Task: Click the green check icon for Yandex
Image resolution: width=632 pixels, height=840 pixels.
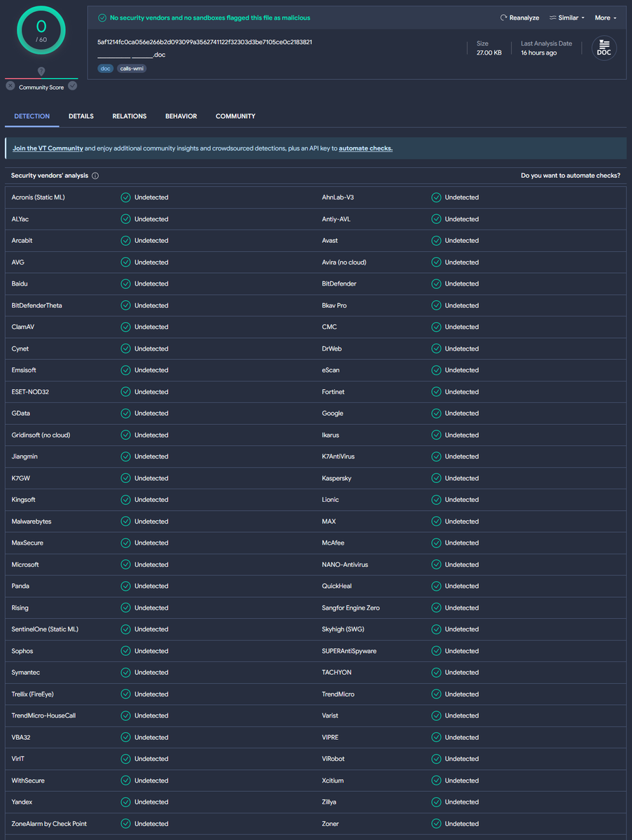Action: point(126,802)
